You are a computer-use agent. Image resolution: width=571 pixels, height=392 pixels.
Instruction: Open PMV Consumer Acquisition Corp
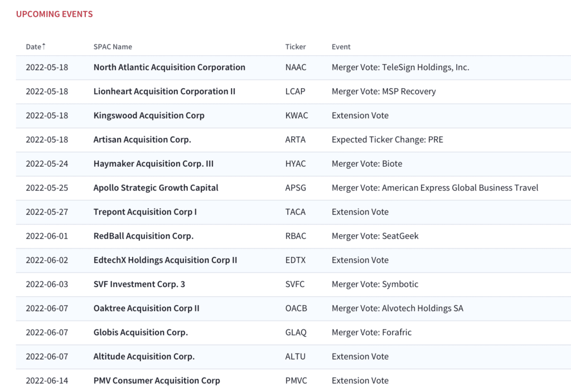click(157, 380)
